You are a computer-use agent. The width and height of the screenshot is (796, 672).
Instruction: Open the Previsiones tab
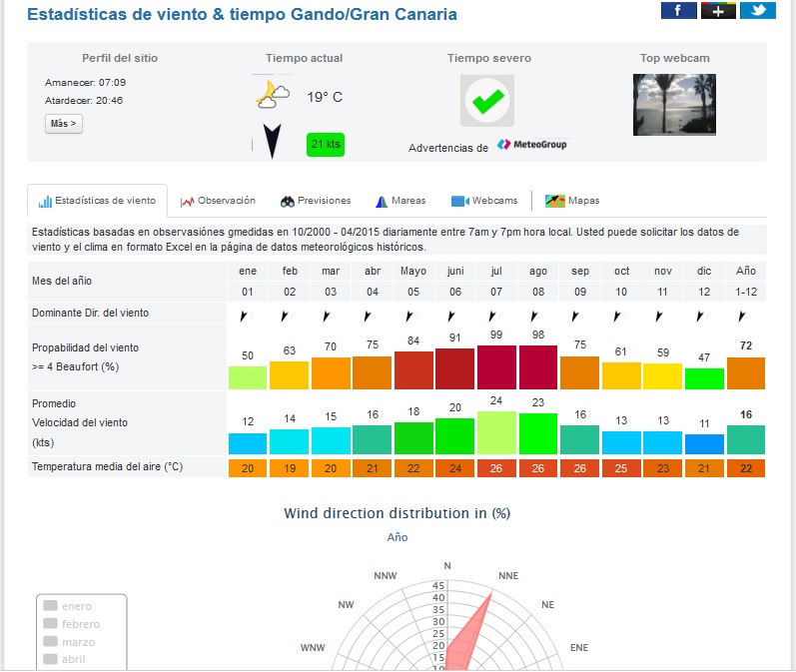tap(316, 201)
